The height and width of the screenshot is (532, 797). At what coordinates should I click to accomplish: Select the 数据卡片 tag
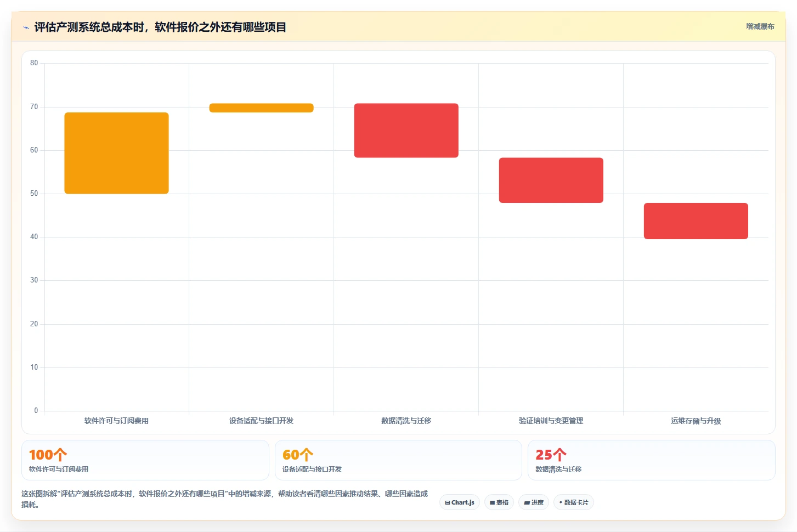pyautogui.click(x=574, y=502)
